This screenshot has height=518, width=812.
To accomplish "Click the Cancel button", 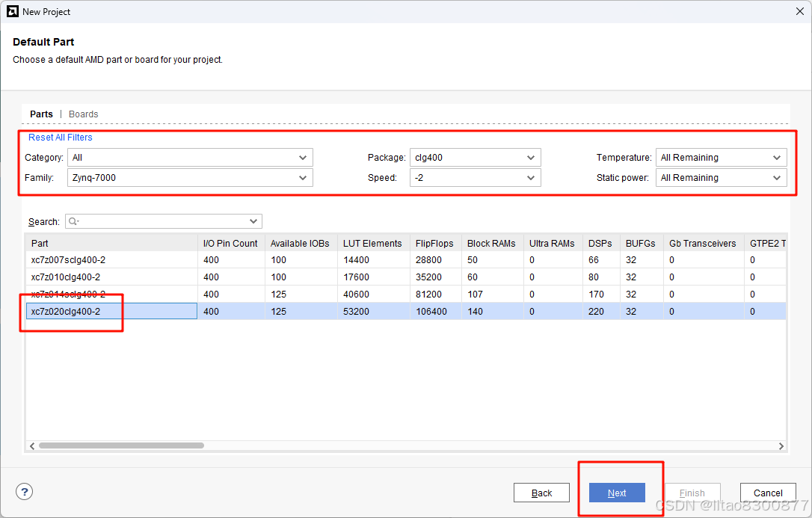I will 768,493.
